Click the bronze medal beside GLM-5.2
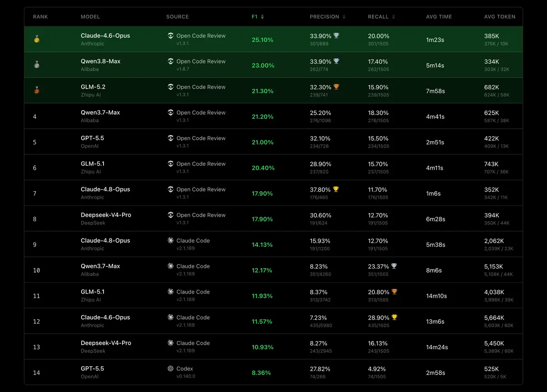 point(36,91)
